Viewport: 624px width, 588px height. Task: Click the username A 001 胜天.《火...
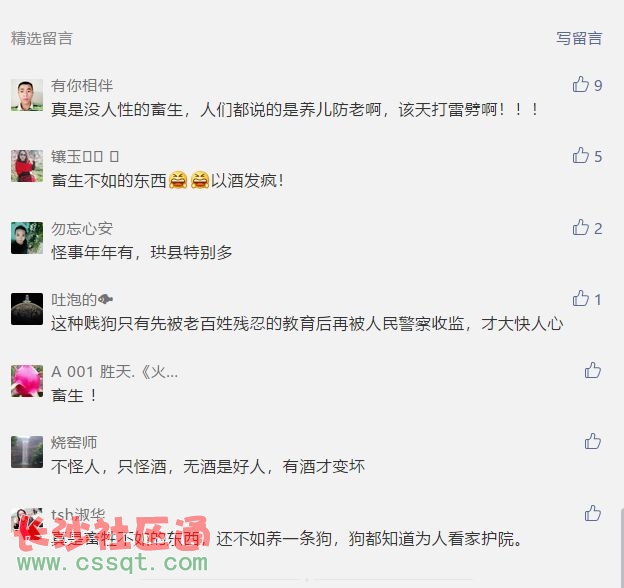[x=115, y=372]
